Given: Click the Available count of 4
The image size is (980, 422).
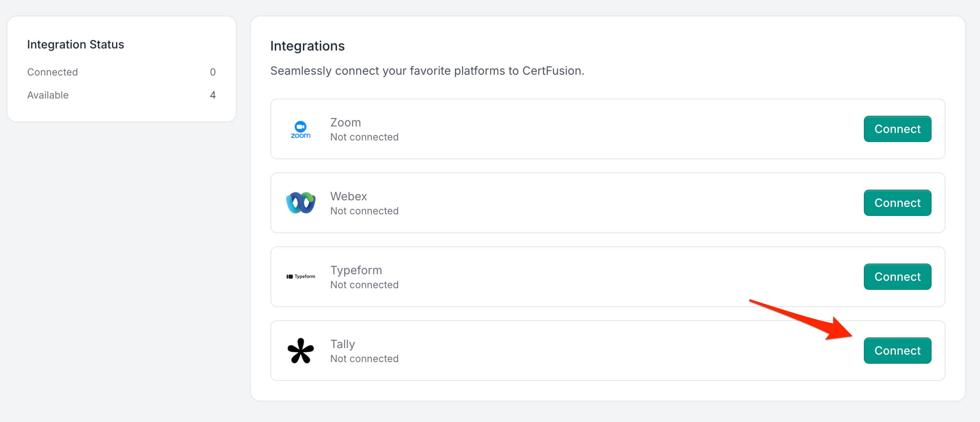Looking at the screenshot, I should pyautogui.click(x=213, y=95).
